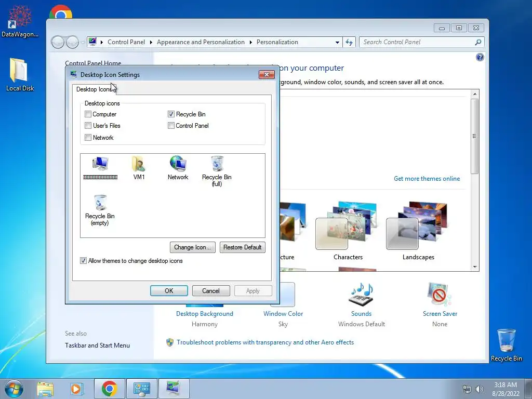Viewport: 532px width, 399px height.
Task: Click the Personalization breadcrumb item
Action: click(277, 42)
